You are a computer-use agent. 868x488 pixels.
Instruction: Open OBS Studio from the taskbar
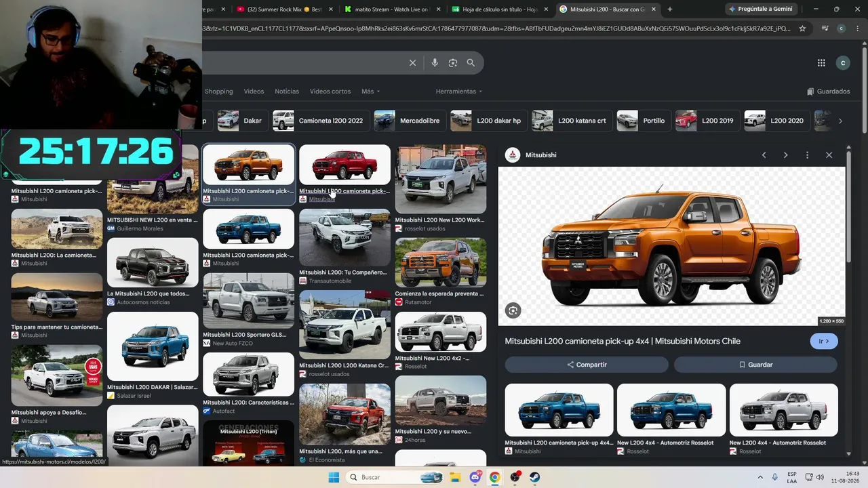[x=515, y=477]
